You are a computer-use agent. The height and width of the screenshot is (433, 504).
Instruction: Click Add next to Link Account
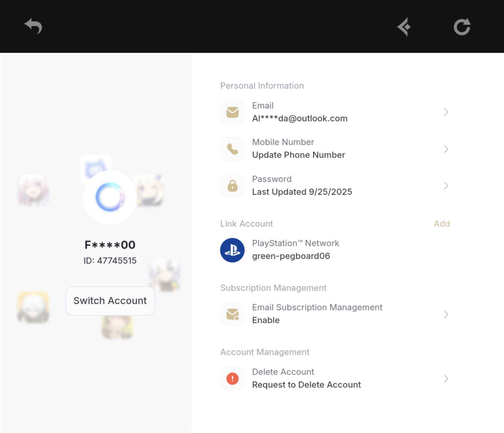coord(442,224)
